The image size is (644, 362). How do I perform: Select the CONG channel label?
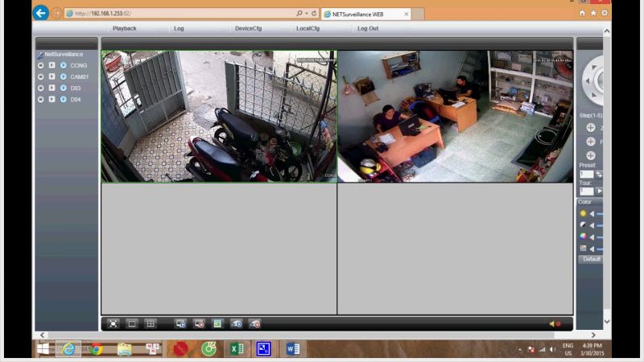click(78, 66)
